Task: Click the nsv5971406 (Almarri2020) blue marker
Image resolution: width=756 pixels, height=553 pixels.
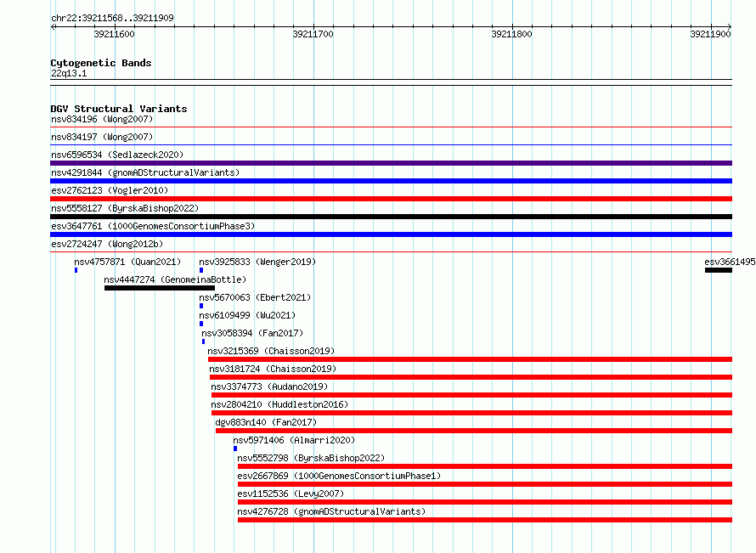Action: (235, 449)
